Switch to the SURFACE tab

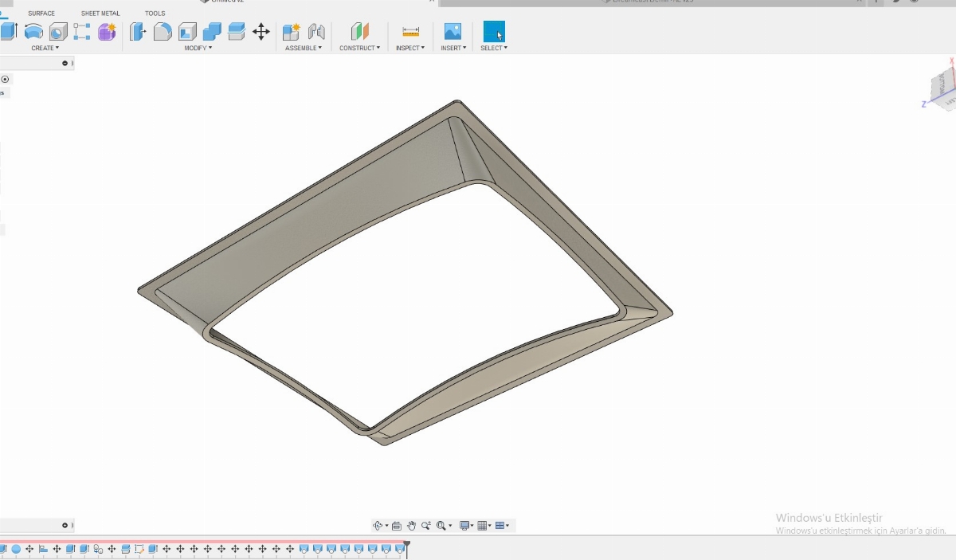[x=41, y=14]
